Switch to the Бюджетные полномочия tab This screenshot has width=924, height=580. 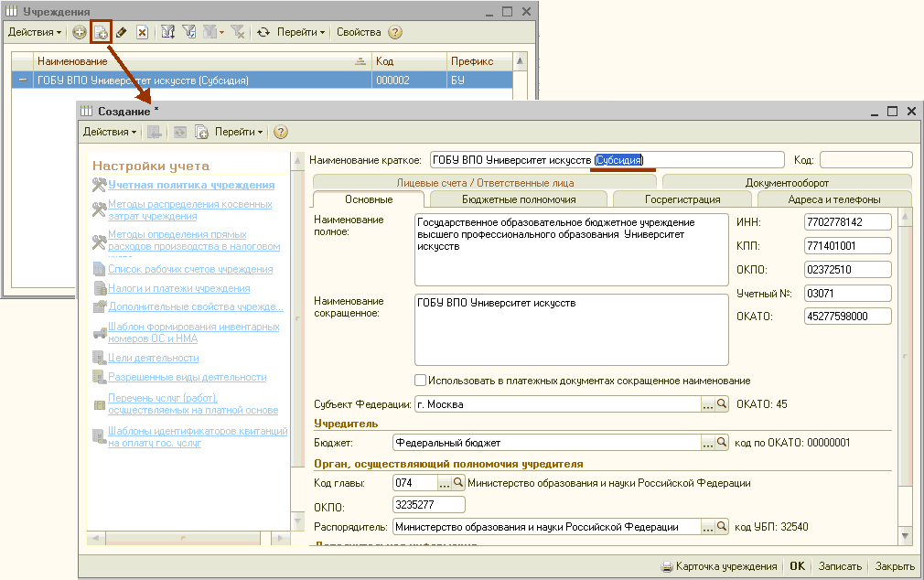point(519,199)
